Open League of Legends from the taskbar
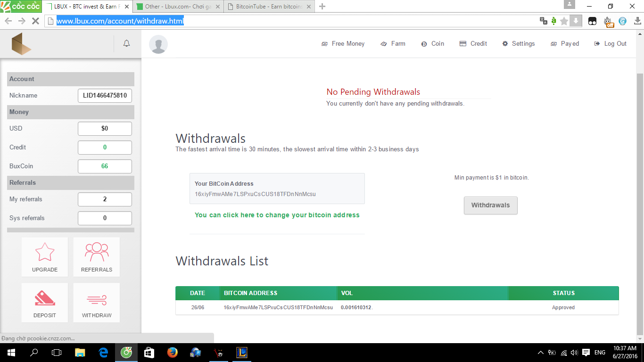The width and height of the screenshot is (644, 362). coord(242,353)
